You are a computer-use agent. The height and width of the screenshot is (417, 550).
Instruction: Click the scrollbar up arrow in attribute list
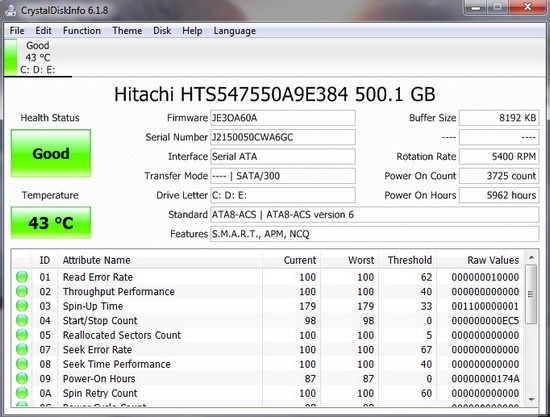pos(531,258)
